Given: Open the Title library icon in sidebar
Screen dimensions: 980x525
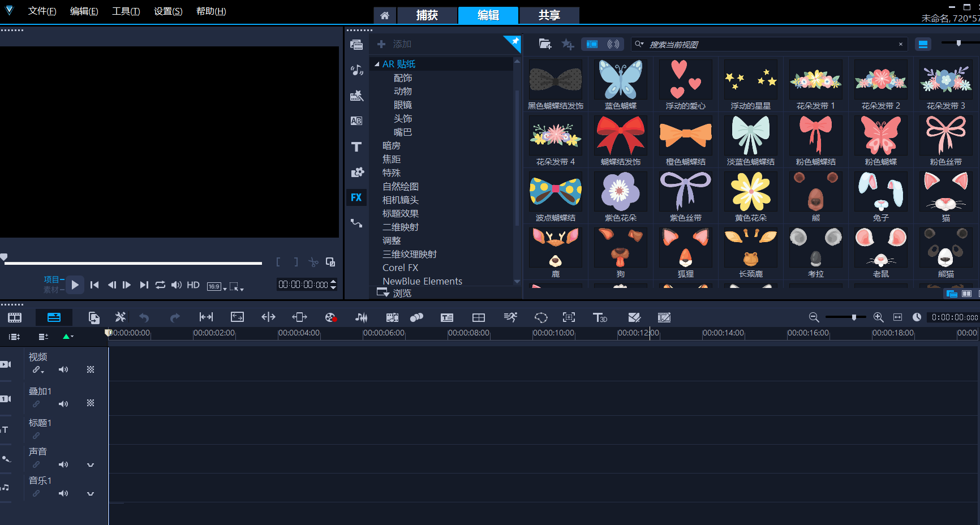Looking at the screenshot, I should pyautogui.click(x=356, y=147).
